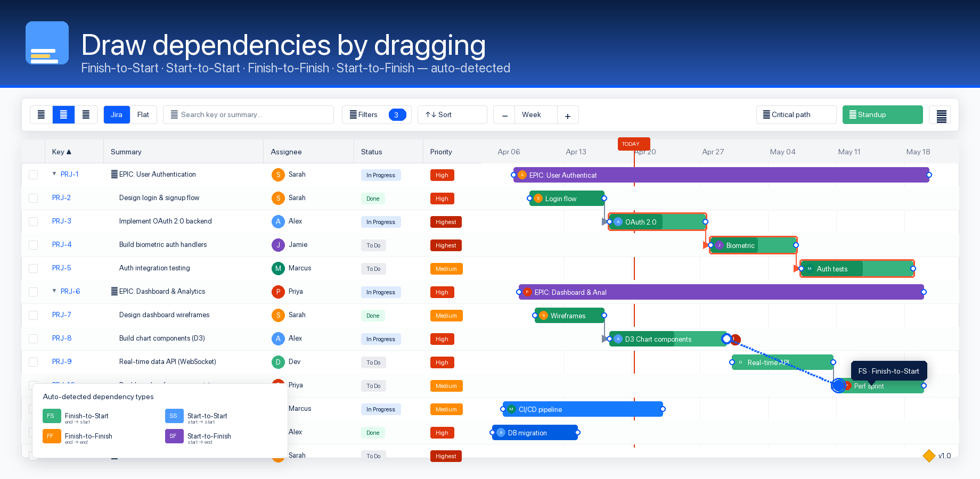Image resolution: width=980 pixels, height=479 pixels.
Task: Click the zoom in plus icon
Action: [568, 115]
